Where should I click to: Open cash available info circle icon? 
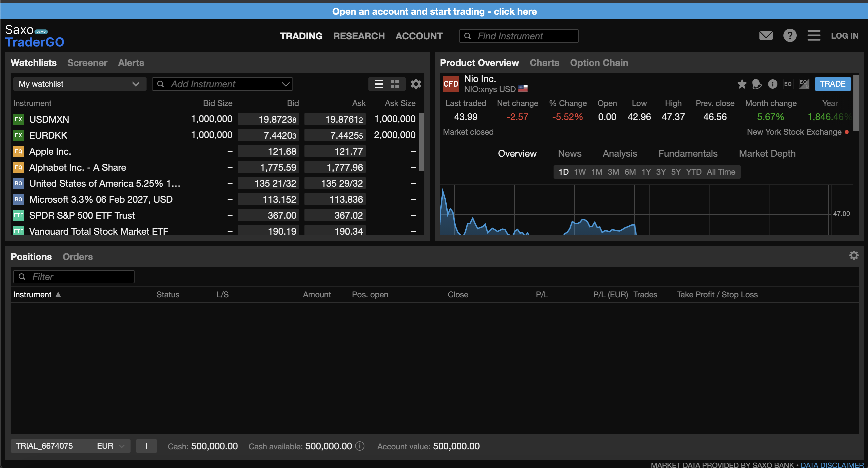coord(360,446)
